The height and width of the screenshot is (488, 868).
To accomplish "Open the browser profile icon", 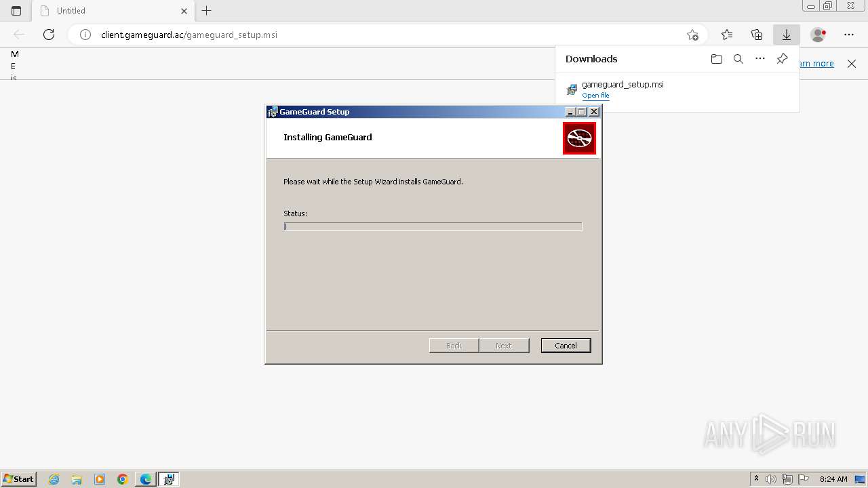I will tap(818, 35).
